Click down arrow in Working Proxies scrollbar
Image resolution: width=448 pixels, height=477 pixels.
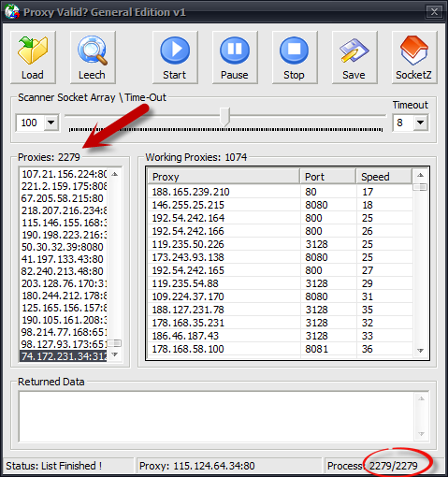420,351
